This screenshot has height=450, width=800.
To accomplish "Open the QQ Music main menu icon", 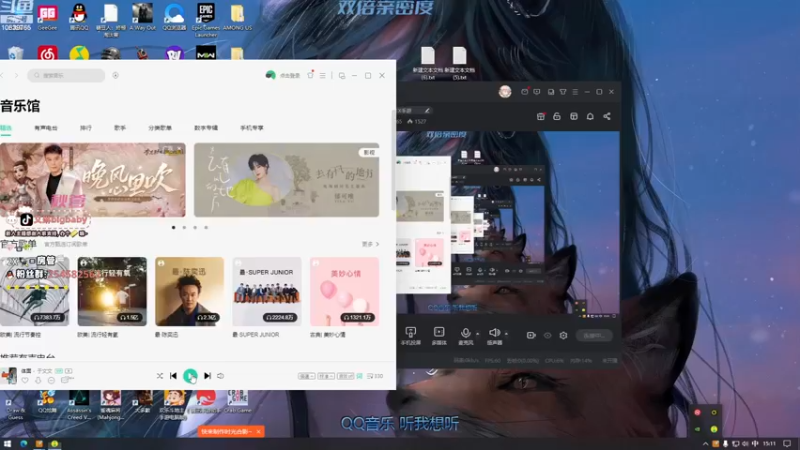I will pos(322,76).
